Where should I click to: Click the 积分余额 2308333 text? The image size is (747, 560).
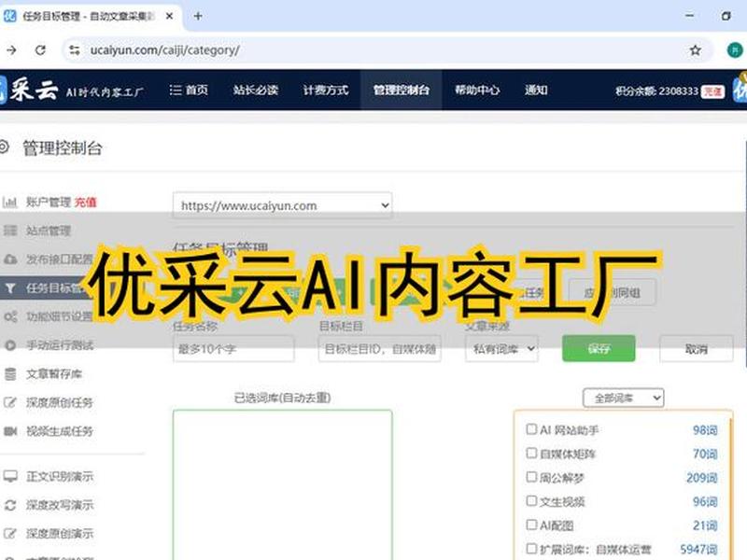656,91
